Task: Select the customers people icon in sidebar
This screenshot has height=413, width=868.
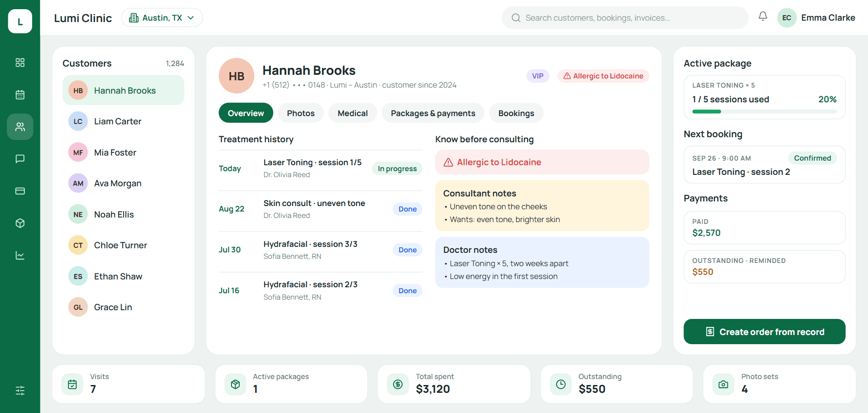Action: point(20,127)
